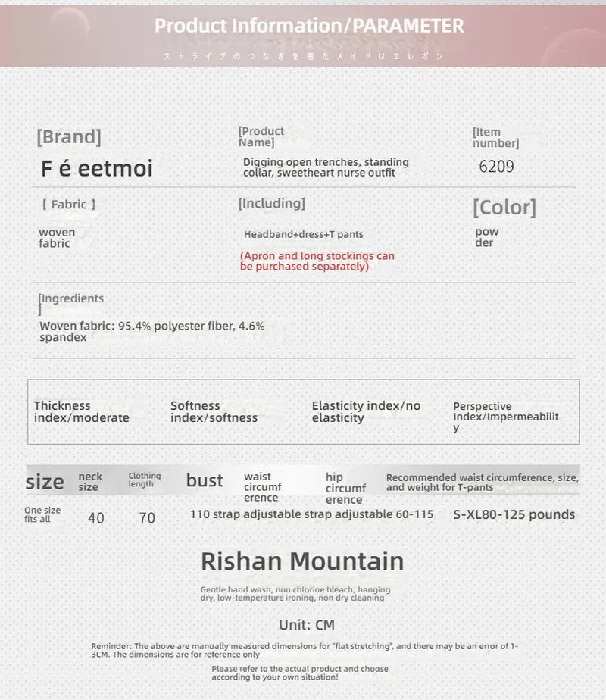This screenshot has height=700, width=606.
Task: Click the [Fabric] label
Action: (x=69, y=205)
